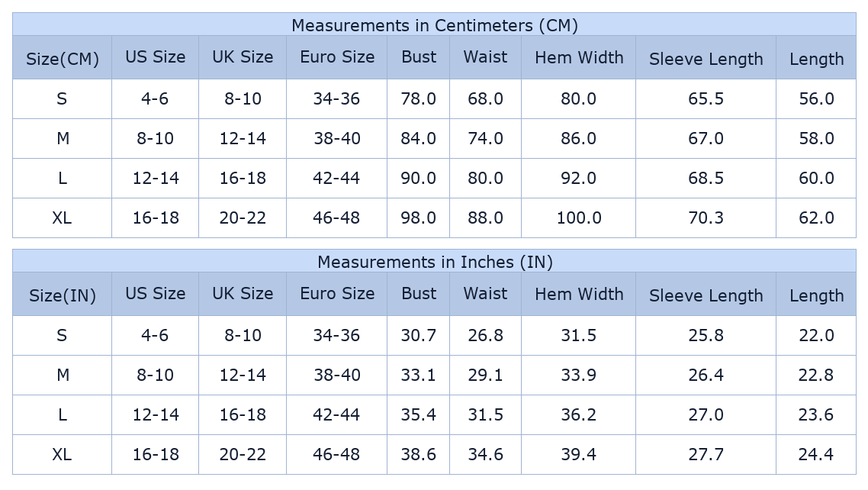This screenshot has width=868, height=490.
Task: Select the Size(IN) column header
Action: (63, 295)
